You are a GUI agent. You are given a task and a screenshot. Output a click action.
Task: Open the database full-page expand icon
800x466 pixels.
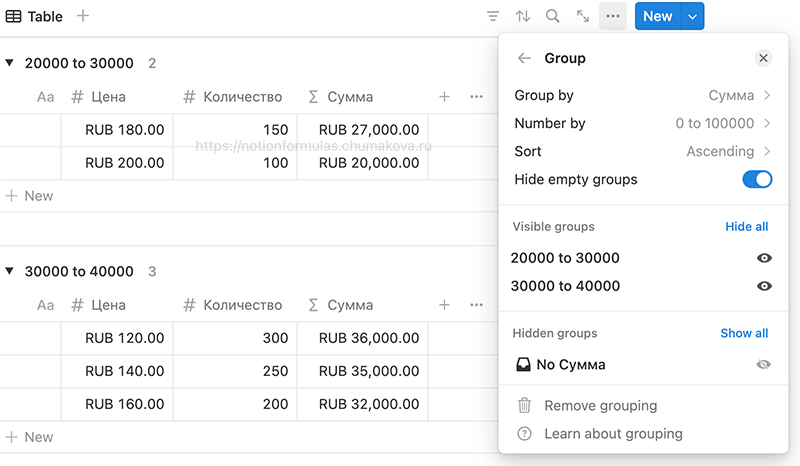[x=583, y=16]
